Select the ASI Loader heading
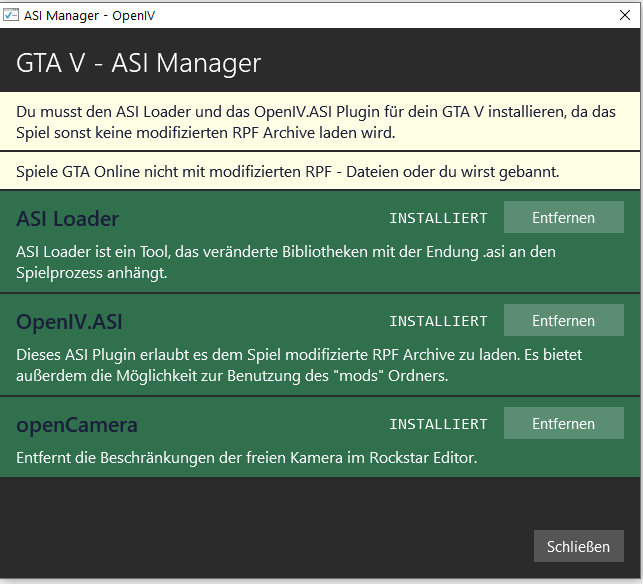The width and height of the screenshot is (643, 584). pyautogui.click(x=68, y=219)
